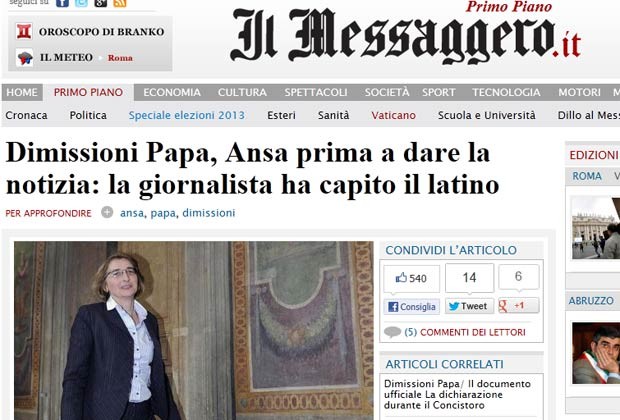620x420 pixels.
Task: Open the speech bubble comments icon
Action: click(x=392, y=332)
